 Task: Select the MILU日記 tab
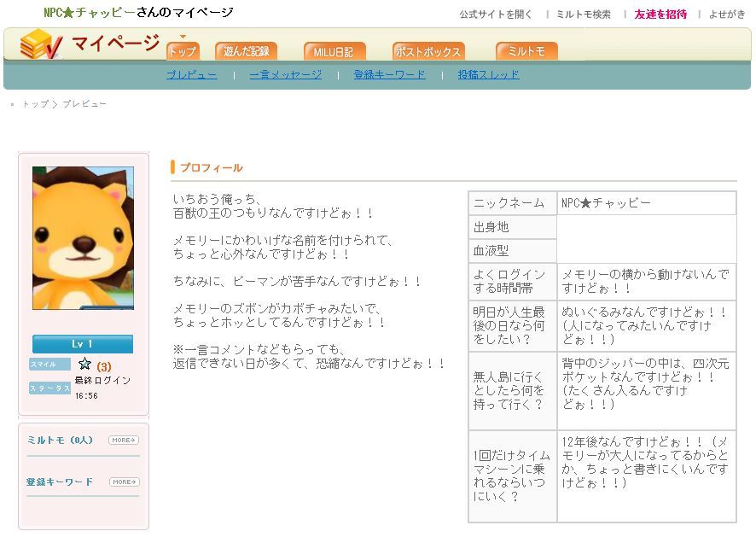(334, 51)
